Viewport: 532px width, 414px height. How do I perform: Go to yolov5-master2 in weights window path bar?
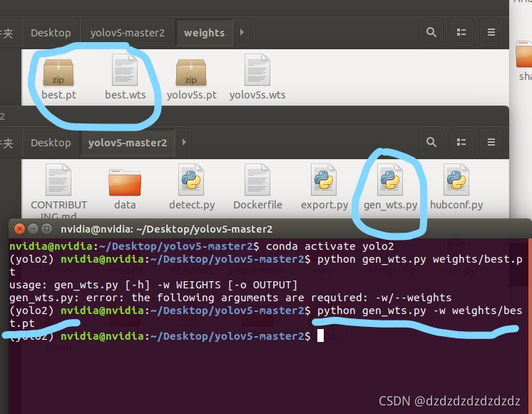127,33
